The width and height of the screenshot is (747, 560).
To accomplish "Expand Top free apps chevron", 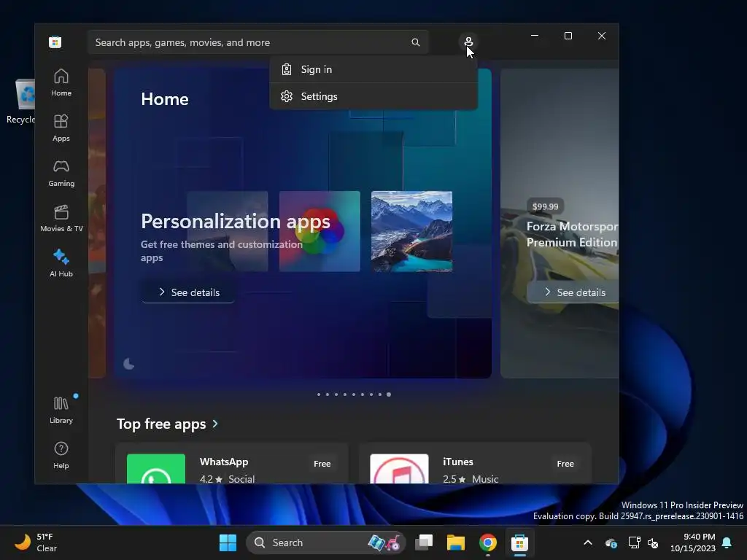I will (215, 424).
